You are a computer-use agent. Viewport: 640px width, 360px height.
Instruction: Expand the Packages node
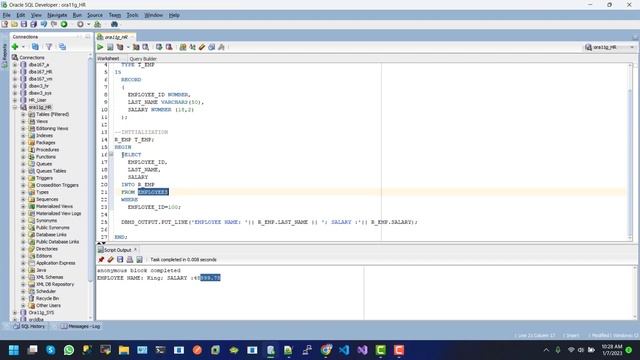point(23,143)
